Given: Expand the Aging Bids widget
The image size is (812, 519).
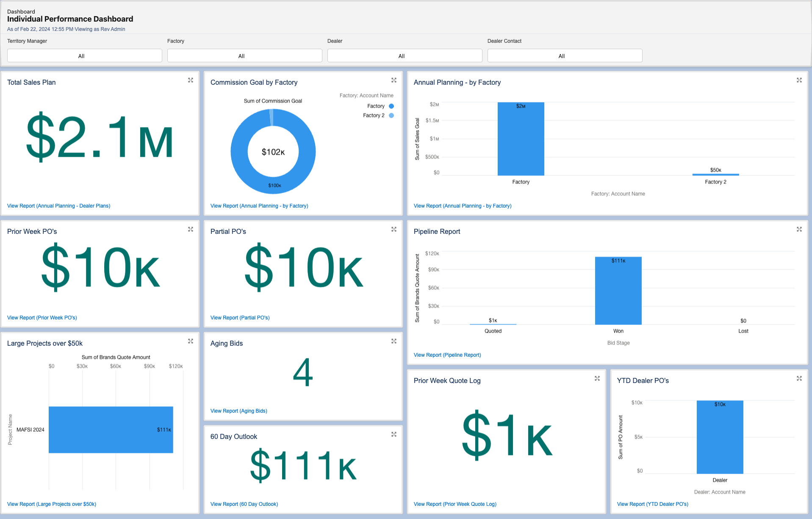Looking at the screenshot, I should coord(394,341).
